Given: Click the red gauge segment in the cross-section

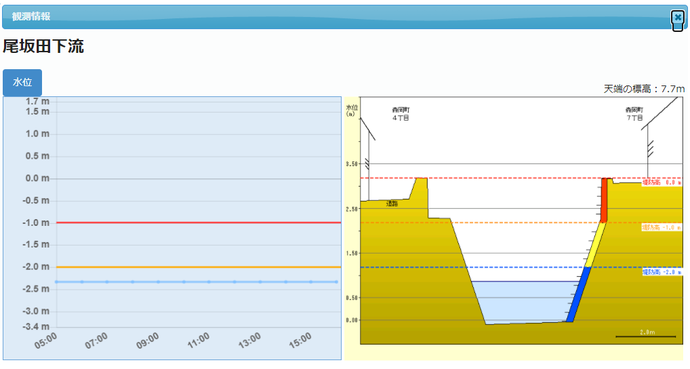Looking at the screenshot, I should 604,200.
